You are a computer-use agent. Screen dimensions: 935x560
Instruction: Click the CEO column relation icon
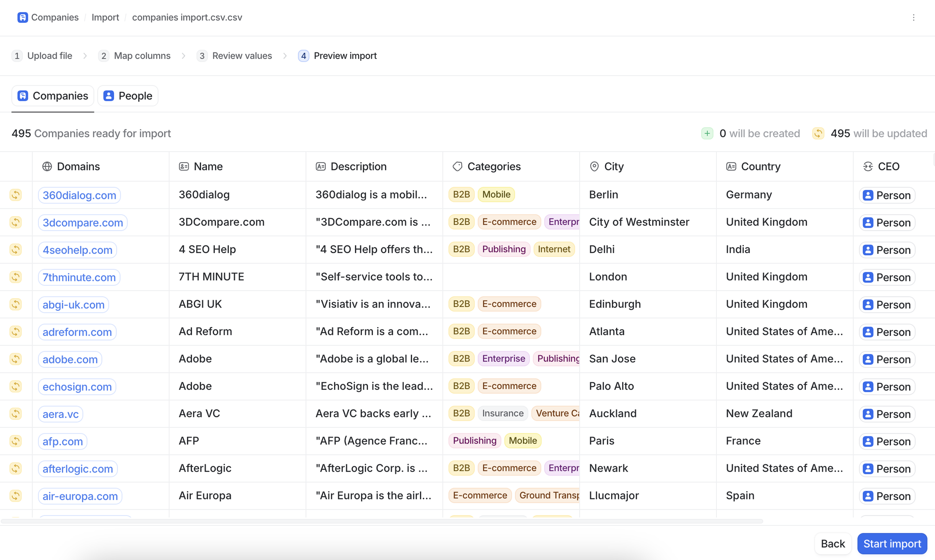(868, 166)
